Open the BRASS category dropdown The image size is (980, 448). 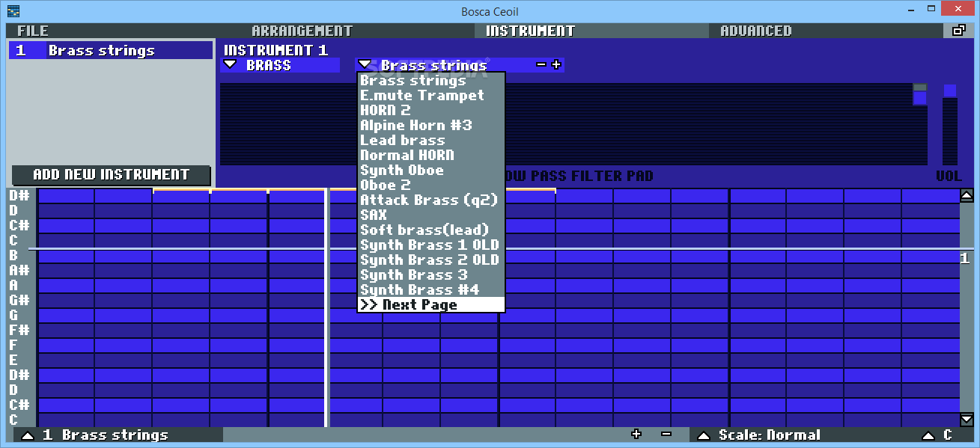tap(280, 65)
